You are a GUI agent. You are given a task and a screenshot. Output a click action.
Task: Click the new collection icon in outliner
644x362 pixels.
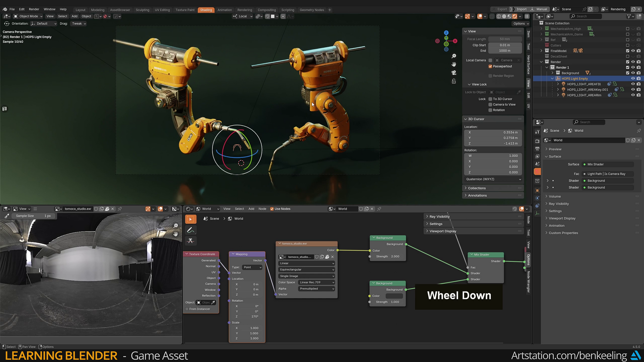point(638,16)
